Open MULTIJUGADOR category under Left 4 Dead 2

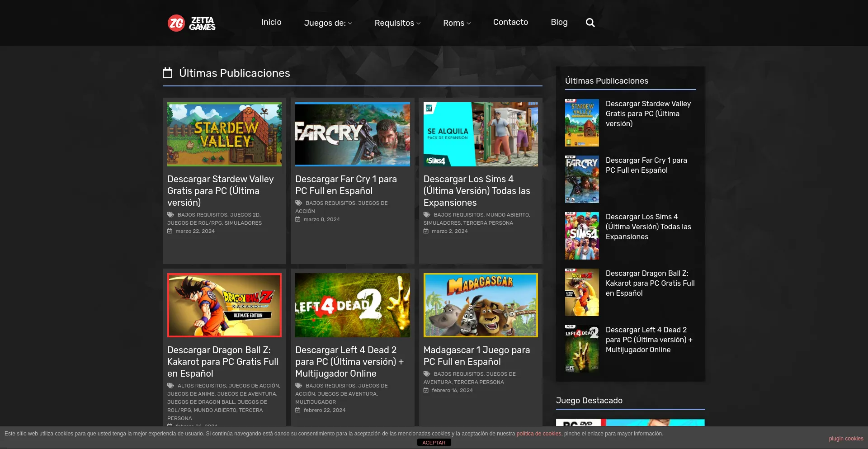(x=316, y=402)
